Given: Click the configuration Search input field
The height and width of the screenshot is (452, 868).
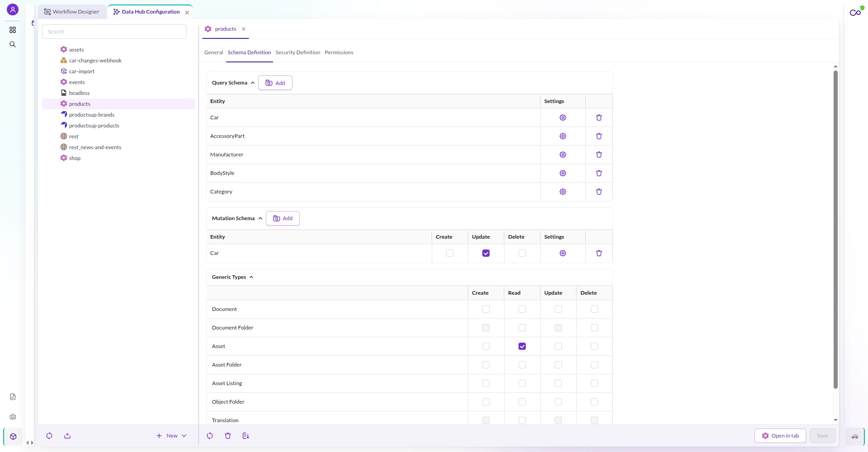Looking at the screenshot, I should click(x=114, y=32).
